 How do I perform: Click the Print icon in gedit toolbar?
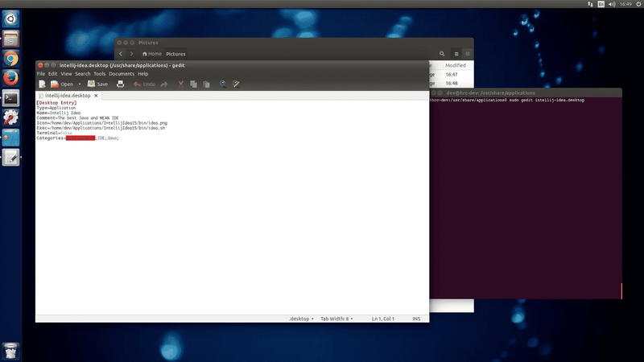coord(121,84)
